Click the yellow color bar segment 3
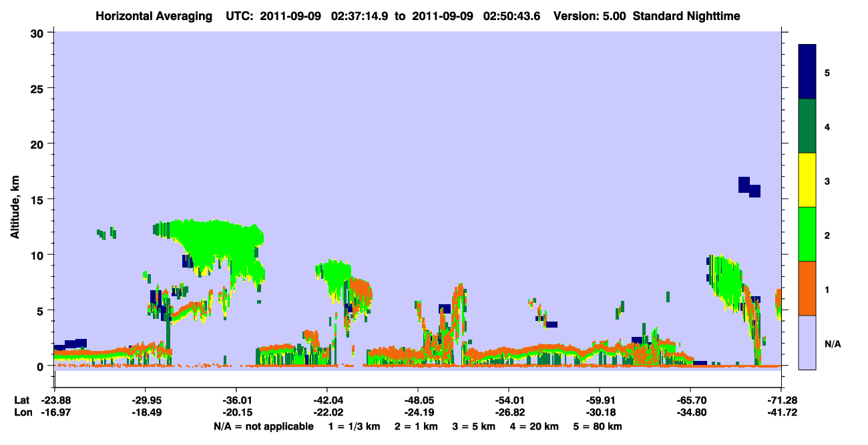 (807, 180)
